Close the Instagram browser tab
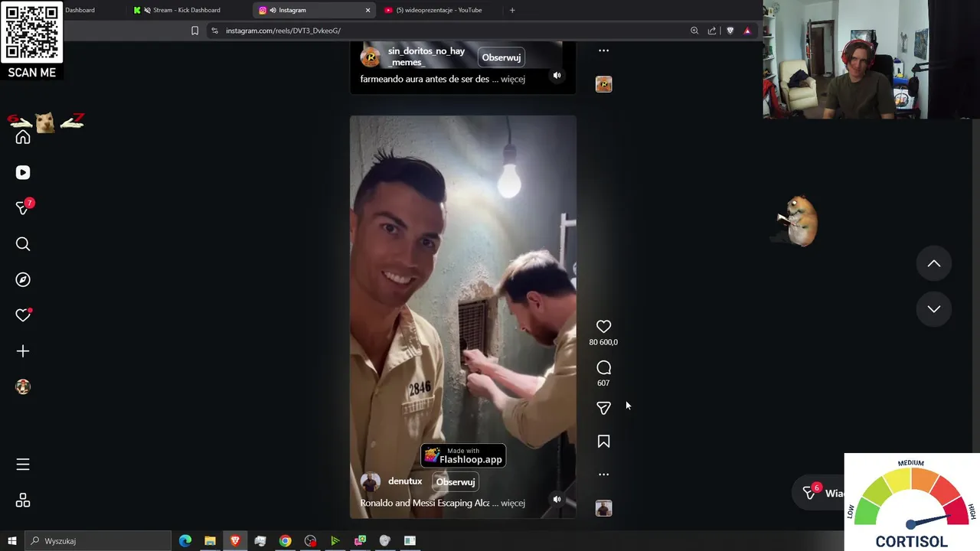 pos(367,10)
